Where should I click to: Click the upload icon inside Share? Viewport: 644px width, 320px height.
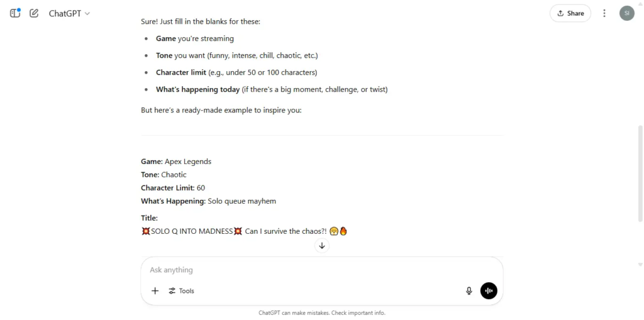(560, 13)
